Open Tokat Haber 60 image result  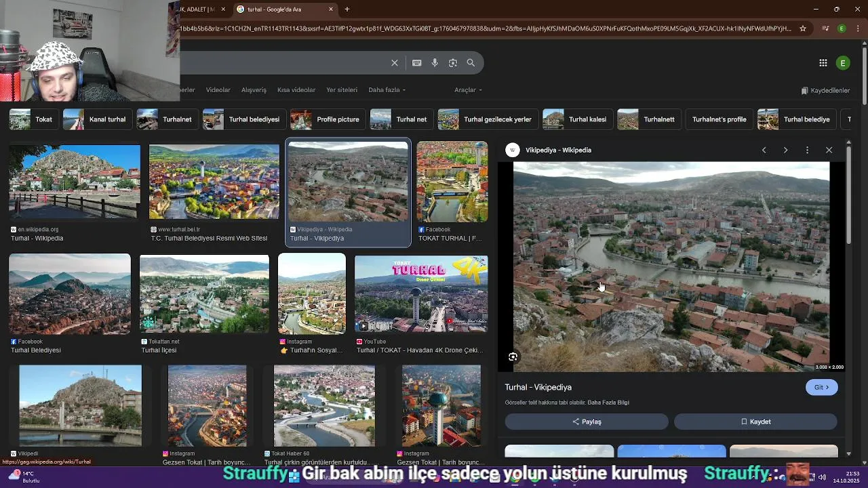pos(324,406)
